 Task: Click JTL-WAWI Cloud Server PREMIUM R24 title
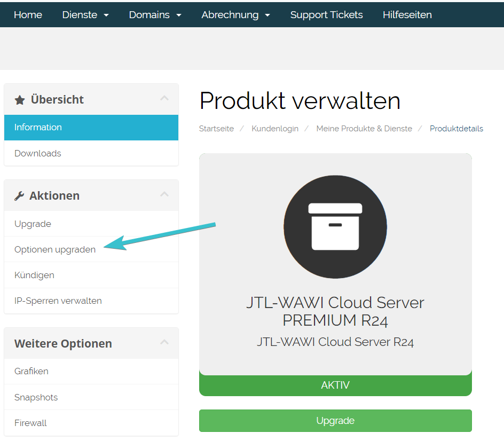pos(335,311)
